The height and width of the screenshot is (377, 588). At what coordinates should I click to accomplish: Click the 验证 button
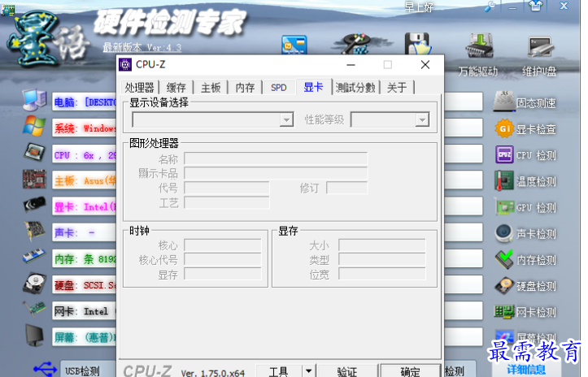[347, 371]
